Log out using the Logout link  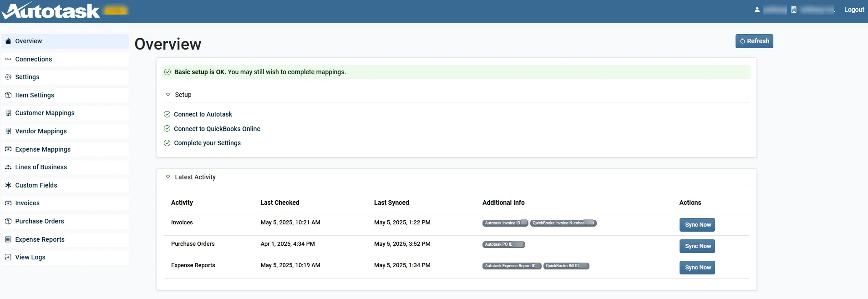click(x=854, y=10)
